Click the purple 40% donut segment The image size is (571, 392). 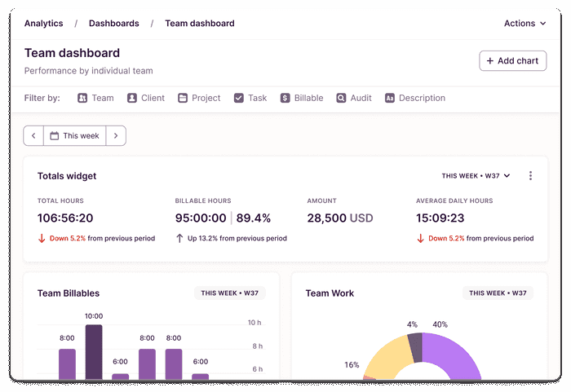tap(455, 353)
